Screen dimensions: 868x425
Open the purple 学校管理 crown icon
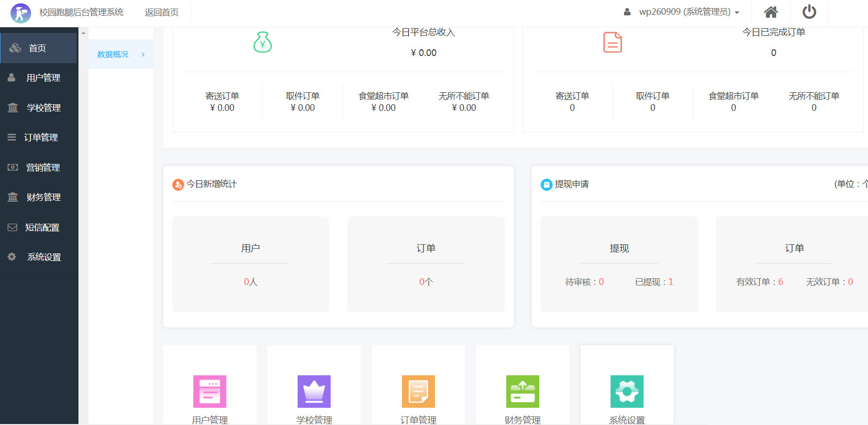click(314, 392)
